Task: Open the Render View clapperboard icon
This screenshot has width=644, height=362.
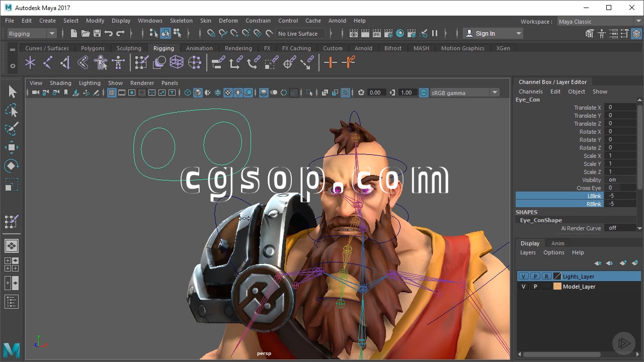Action: pyautogui.click(x=354, y=34)
